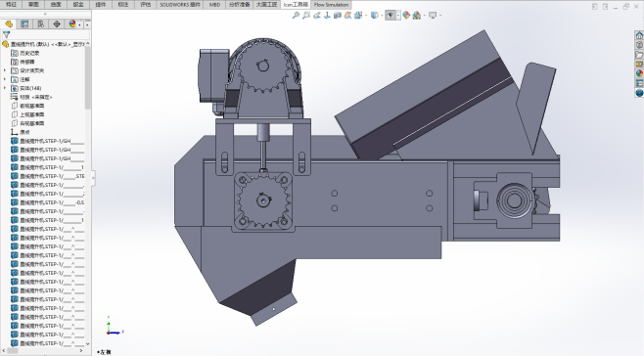Click the Edit Appearance color ball icon
Viewport: 644px width, 356px height.
[406, 16]
